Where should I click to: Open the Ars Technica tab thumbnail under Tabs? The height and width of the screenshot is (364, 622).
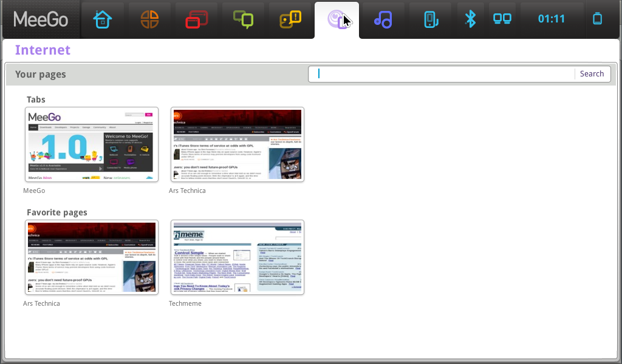click(x=238, y=144)
